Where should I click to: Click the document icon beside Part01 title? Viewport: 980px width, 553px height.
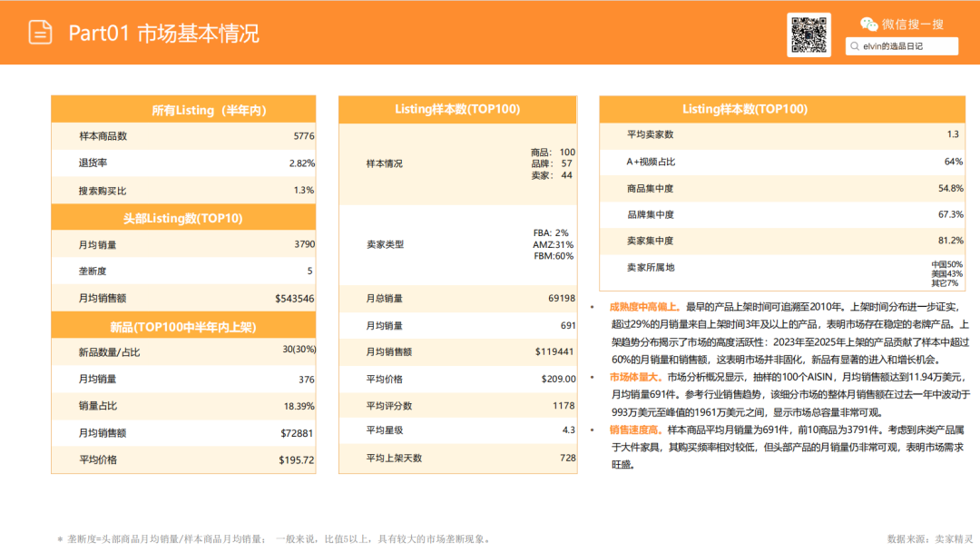(38, 32)
